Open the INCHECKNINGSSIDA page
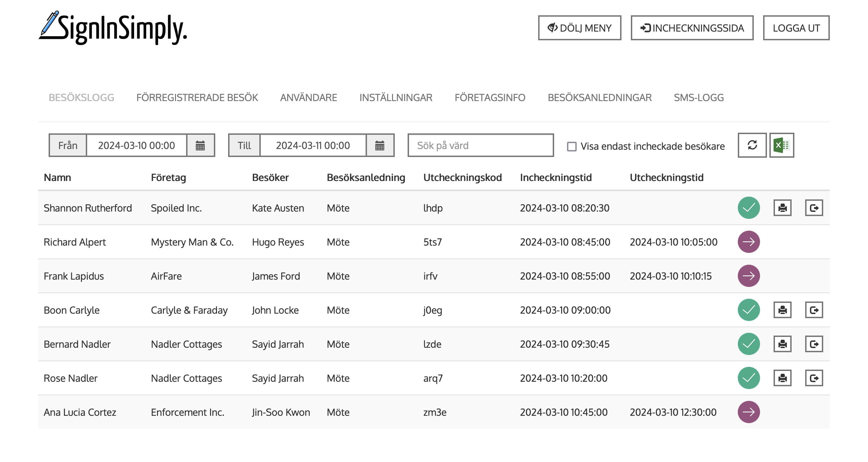Image resolution: width=868 pixels, height=462 pixels. point(692,28)
